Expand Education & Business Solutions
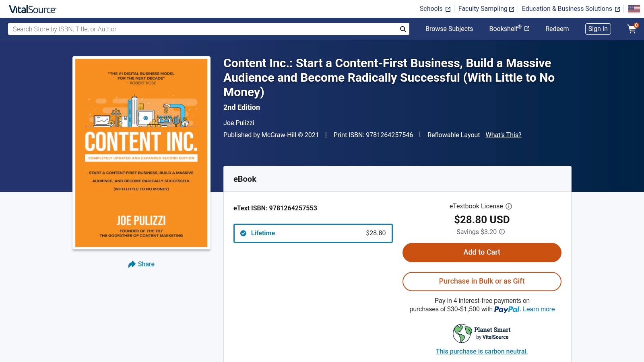This screenshot has width=644, height=362. tap(567, 8)
